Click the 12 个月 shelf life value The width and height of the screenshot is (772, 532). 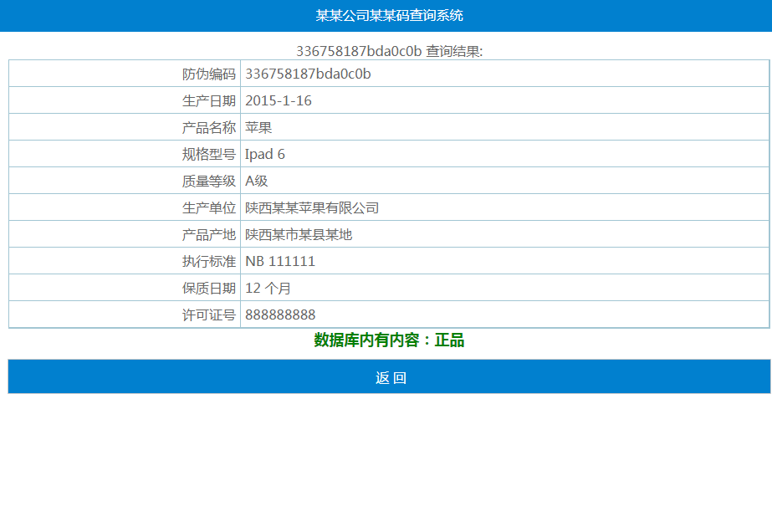pos(268,288)
